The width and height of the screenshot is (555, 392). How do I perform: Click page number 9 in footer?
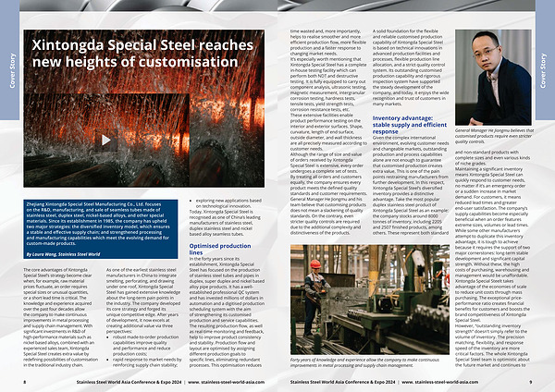pos(530,379)
